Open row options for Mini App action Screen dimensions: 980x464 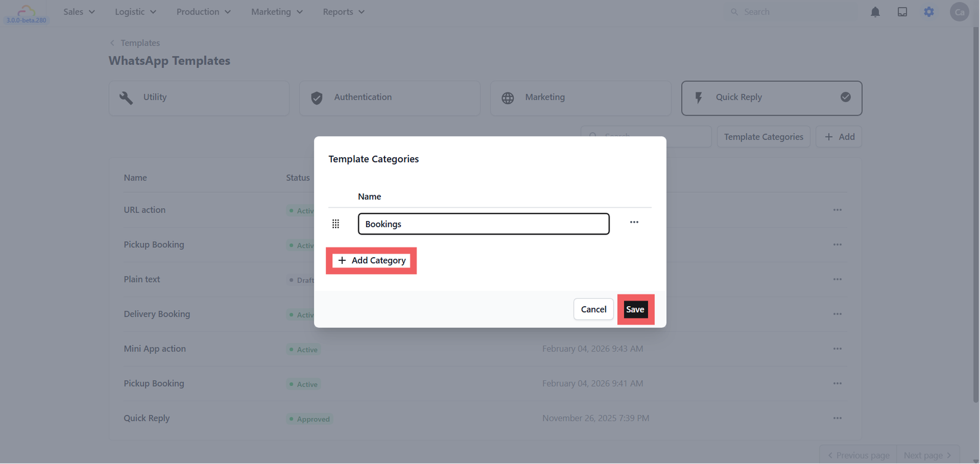coord(837,349)
